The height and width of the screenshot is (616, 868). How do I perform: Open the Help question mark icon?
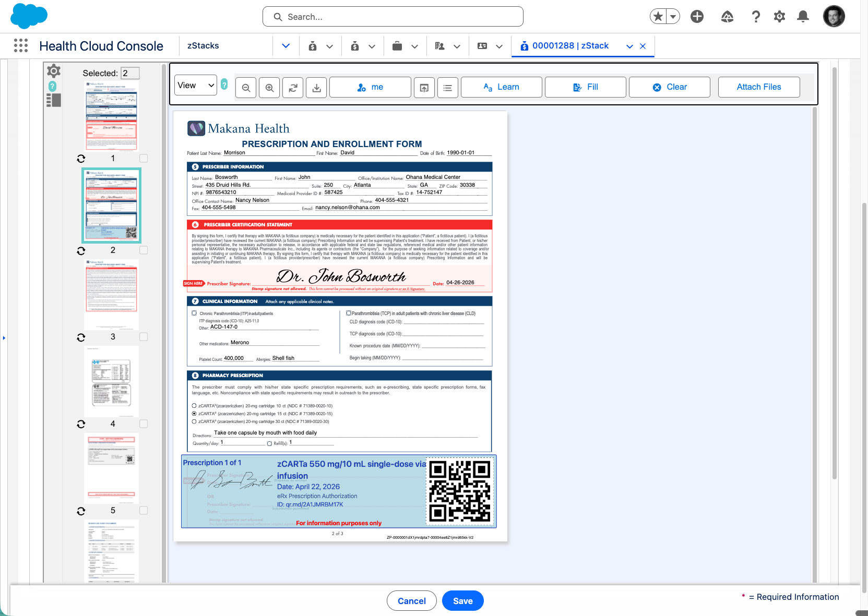coord(756,17)
